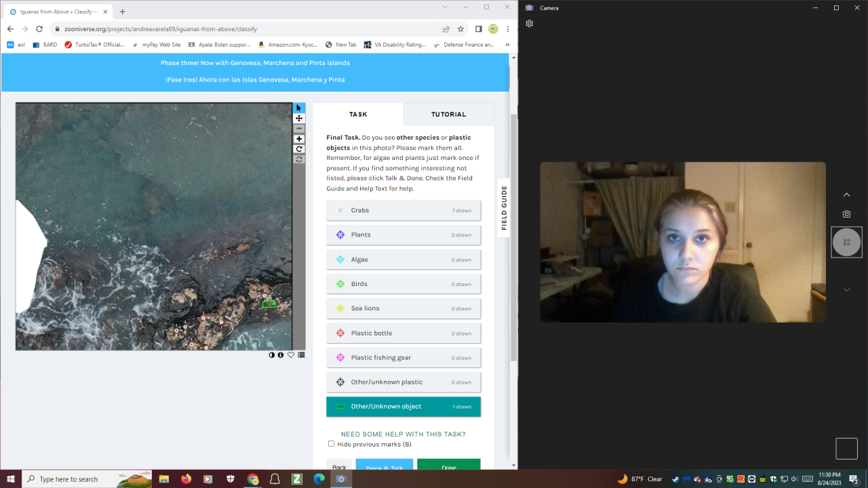
Task: Open the notification center
Action: (x=854, y=479)
